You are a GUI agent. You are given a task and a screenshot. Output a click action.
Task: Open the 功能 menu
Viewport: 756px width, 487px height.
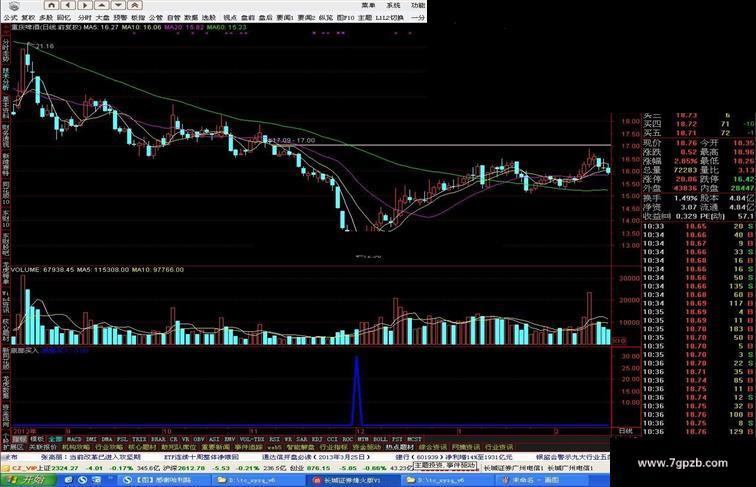click(418, 5)
